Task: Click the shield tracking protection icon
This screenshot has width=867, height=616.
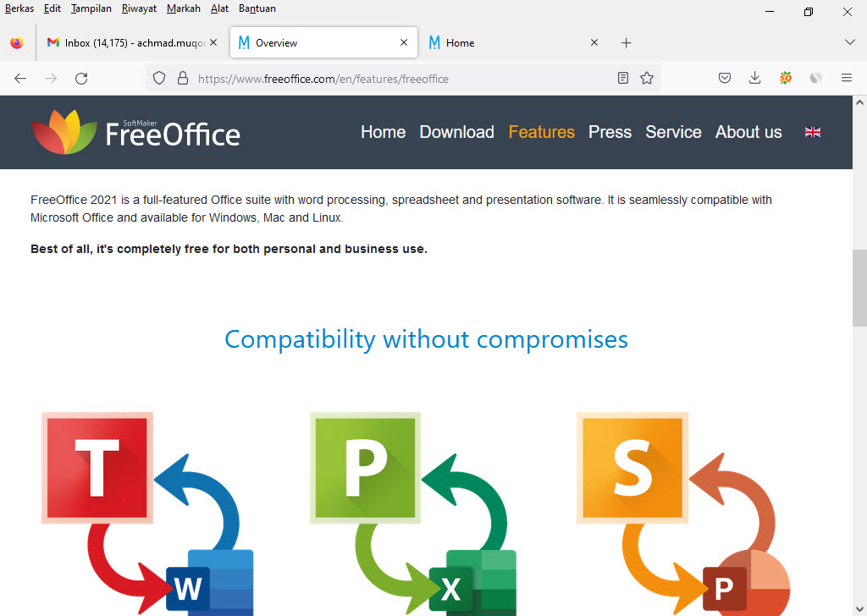Action: point(158,78)
